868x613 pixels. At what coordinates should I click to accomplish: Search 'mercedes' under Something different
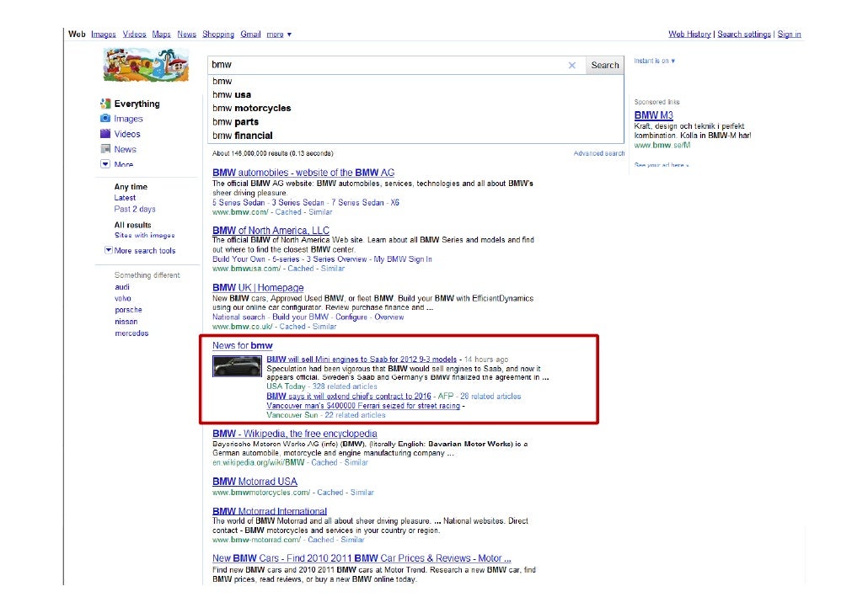pyautogui.click(x=131, y=333)
